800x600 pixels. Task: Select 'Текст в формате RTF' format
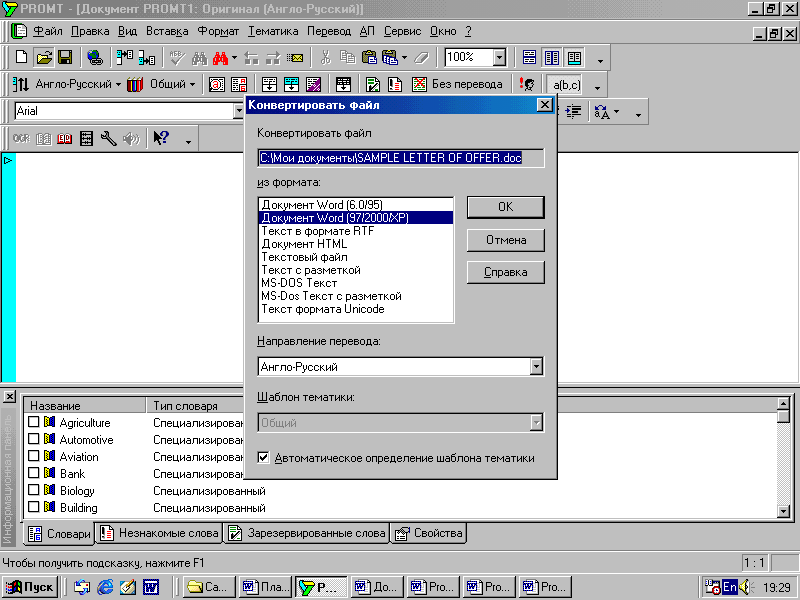click(x=356, y=231)
